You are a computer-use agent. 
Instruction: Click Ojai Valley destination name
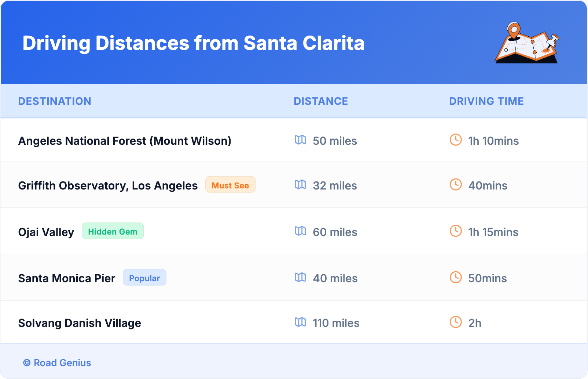coord(46,232)
